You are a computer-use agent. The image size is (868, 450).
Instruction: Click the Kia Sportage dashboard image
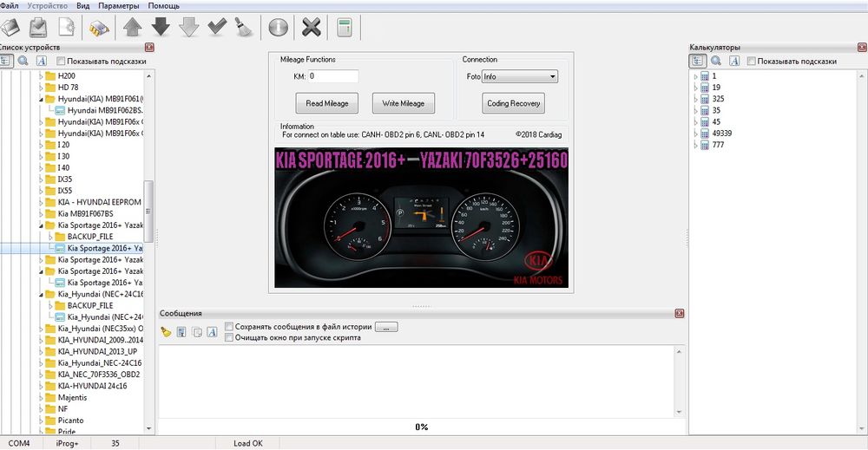(421, 218)
